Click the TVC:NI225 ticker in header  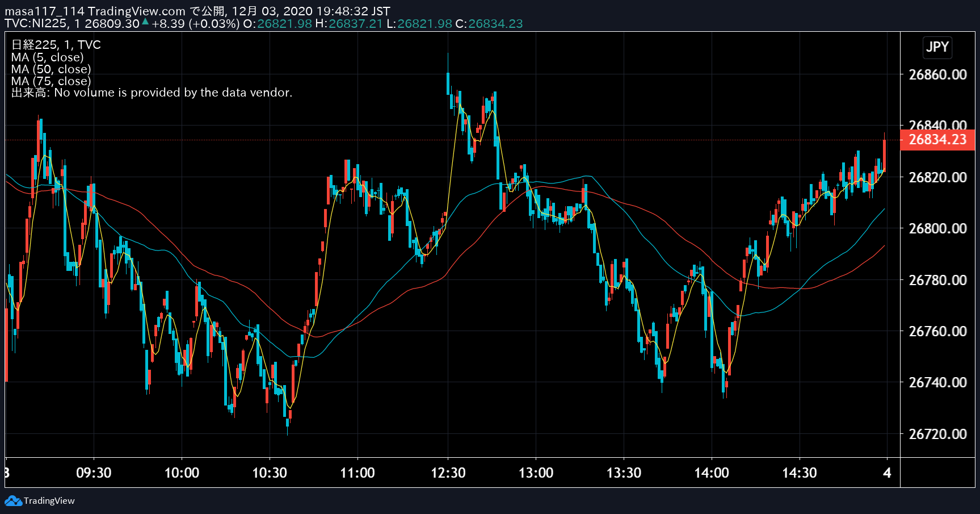point(36,24)
